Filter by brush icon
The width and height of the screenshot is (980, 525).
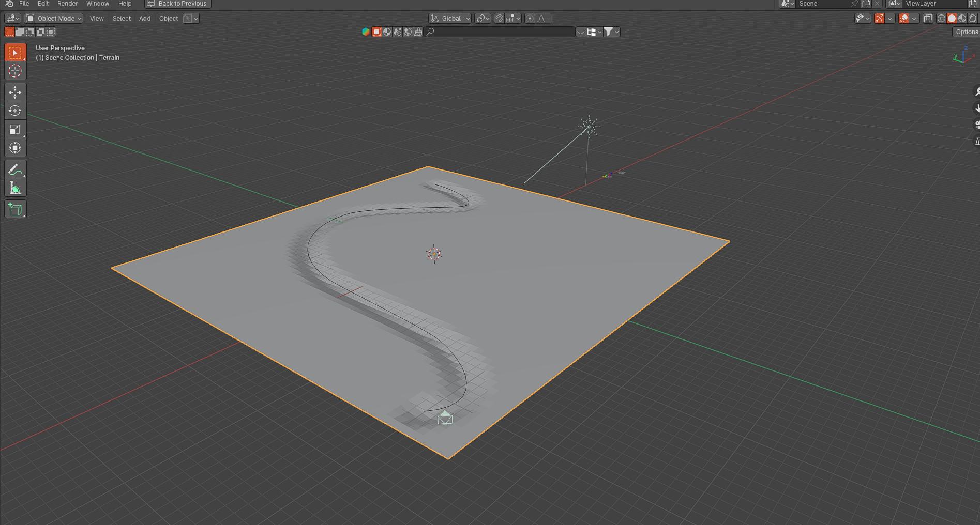(x=418, y=32)
